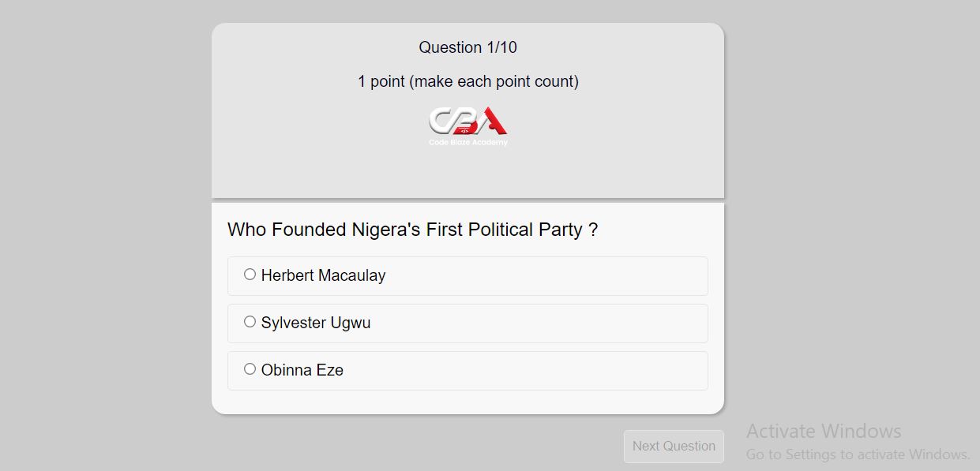Click the question text about Nigeria's first party

pos(412,230)
